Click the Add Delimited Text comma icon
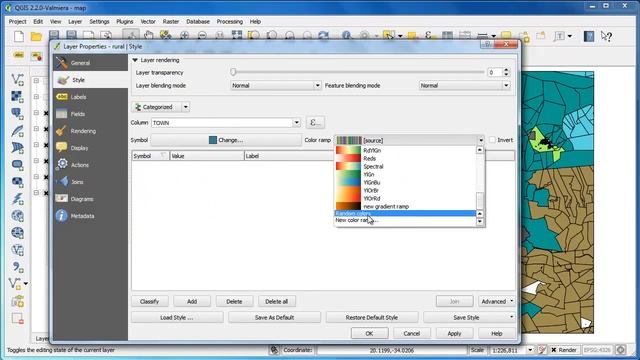Viewport: 640px width, 360px height. click(x=17, y=267)
